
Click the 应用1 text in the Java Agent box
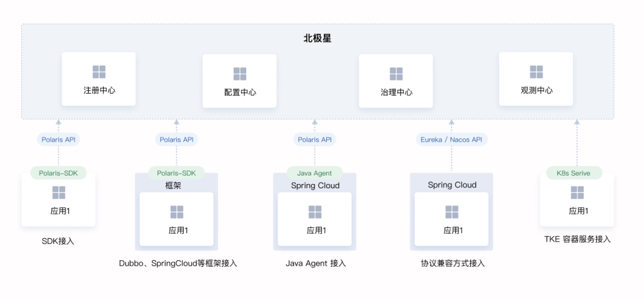click(317, 230)
